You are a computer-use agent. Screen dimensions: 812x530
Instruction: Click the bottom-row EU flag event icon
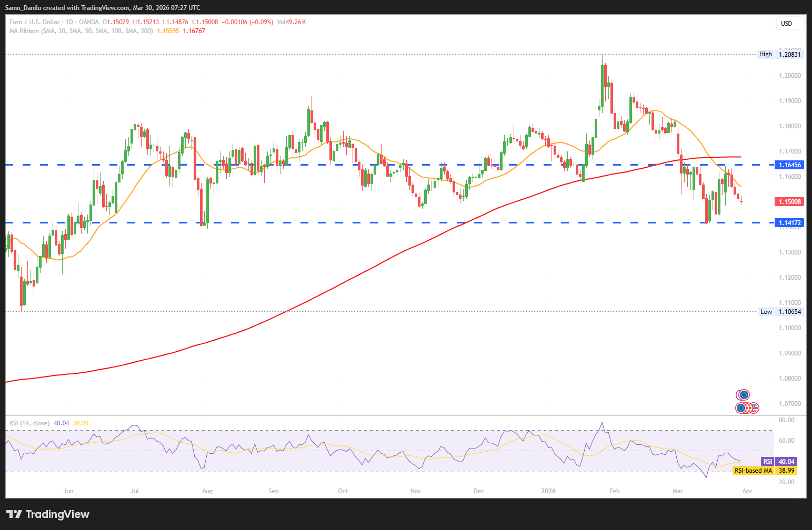741,408
